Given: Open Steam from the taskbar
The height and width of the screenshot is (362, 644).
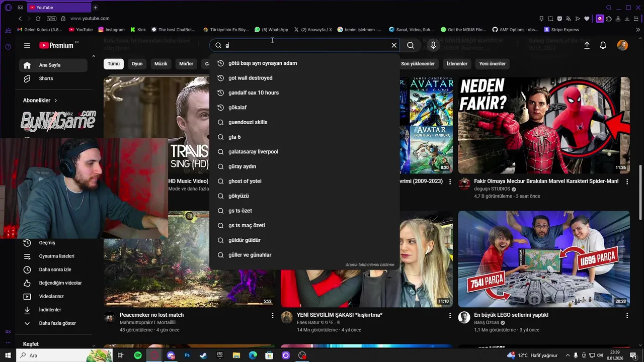Looking at the screenshot, I should pos(203,355).
